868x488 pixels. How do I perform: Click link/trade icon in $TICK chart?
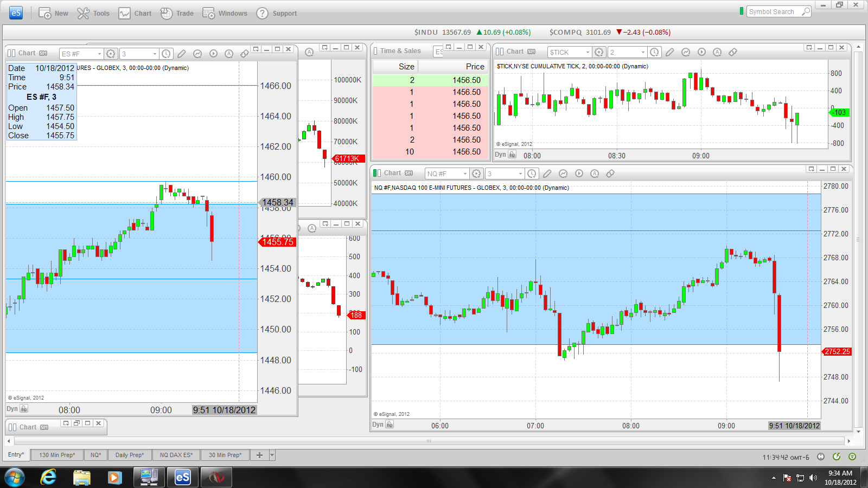coord(733,52)
